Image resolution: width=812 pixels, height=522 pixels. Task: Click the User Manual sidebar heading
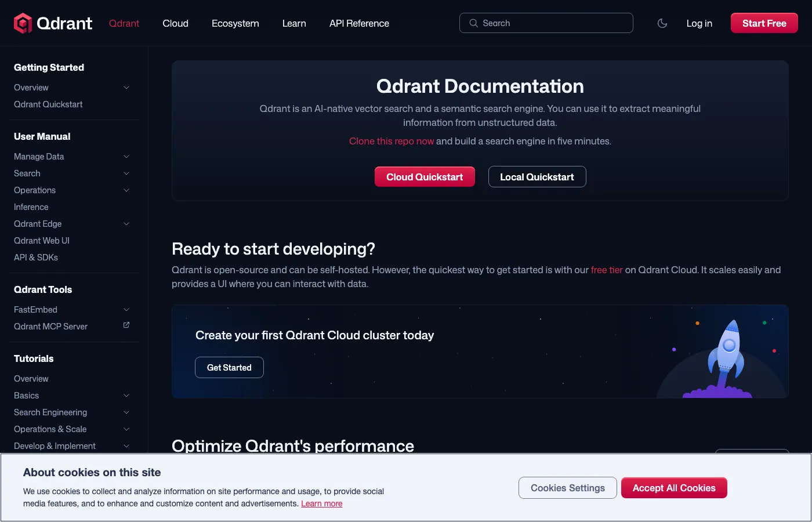[x=42, y=136]
